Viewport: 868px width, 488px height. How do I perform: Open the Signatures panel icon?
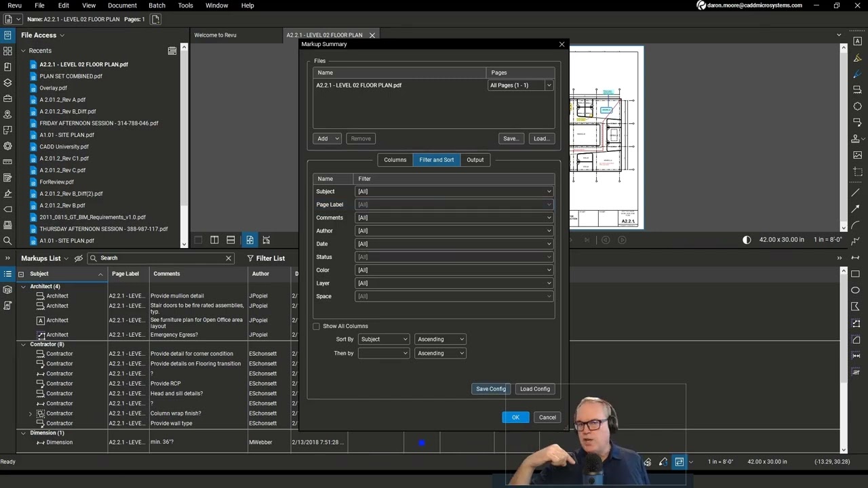[7, 193]
